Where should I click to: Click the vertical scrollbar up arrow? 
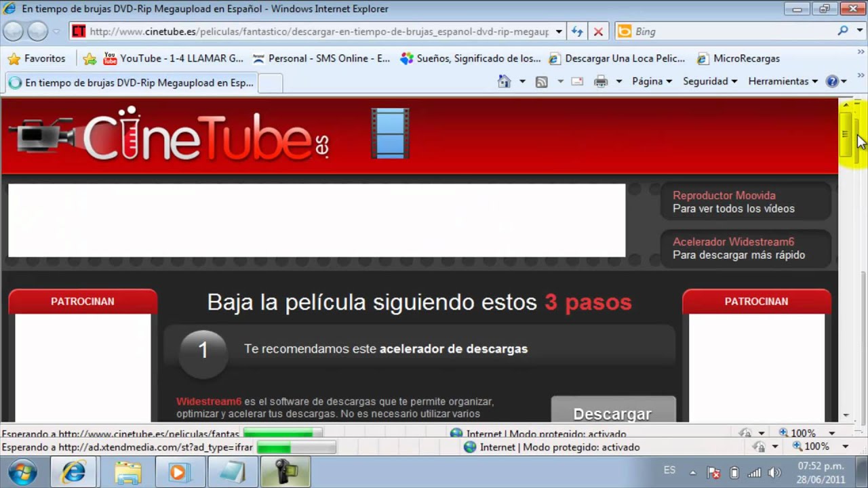[x=846, y=105]
